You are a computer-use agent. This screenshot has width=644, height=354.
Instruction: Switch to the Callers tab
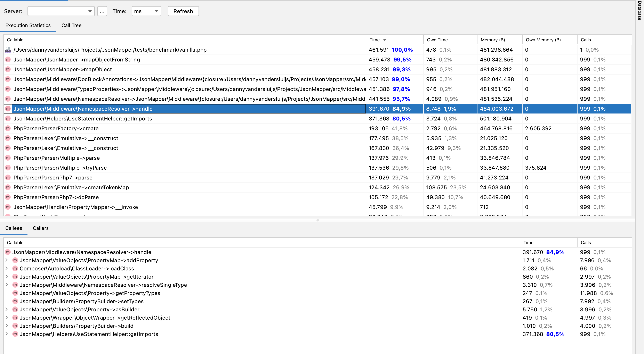[x=40, y=228]
